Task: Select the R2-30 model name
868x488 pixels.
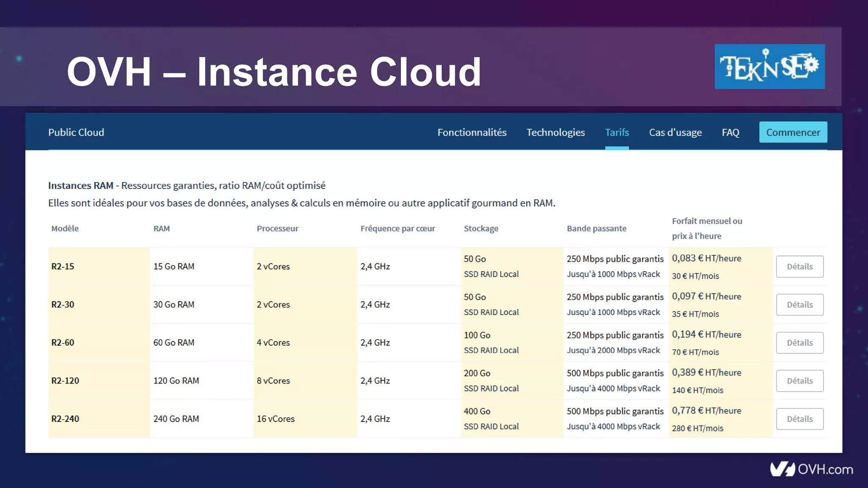Action: point(63,305)
